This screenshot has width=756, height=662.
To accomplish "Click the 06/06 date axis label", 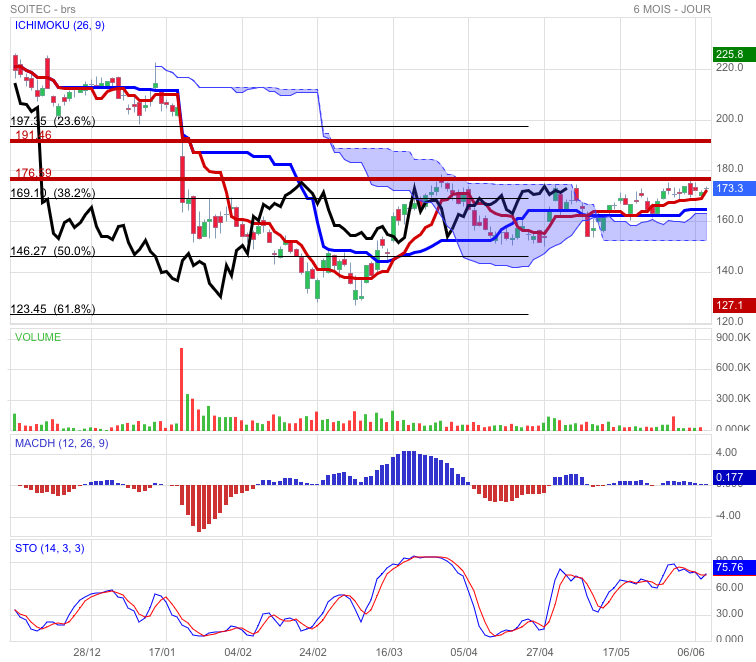I will pos(691,652).
